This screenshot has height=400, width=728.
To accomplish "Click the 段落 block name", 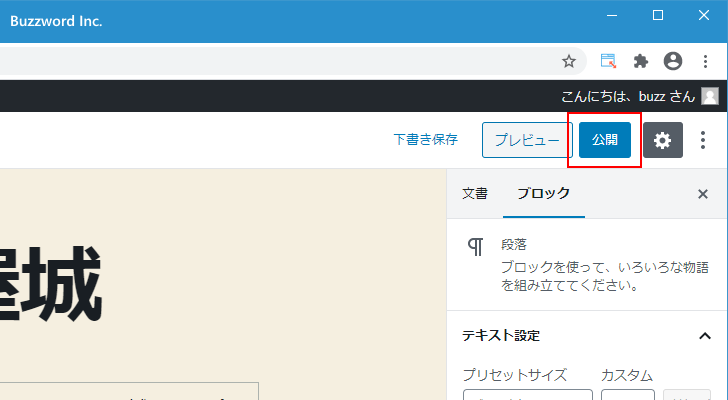I will (514, 244).
